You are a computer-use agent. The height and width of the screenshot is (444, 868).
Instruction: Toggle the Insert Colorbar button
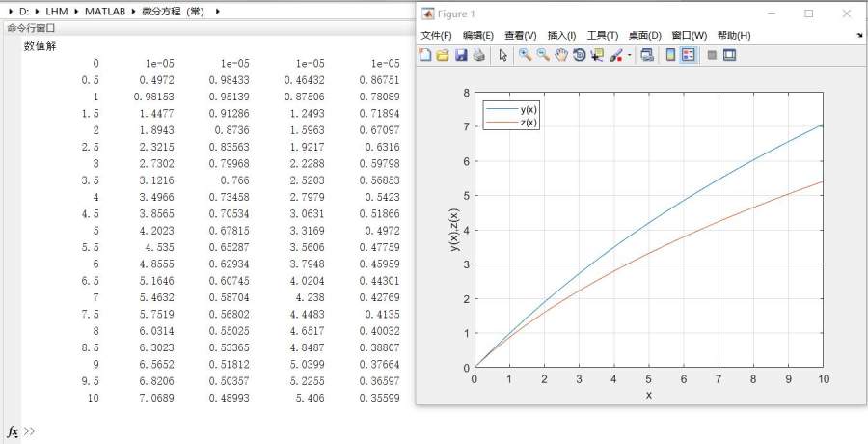coord(670,55)
